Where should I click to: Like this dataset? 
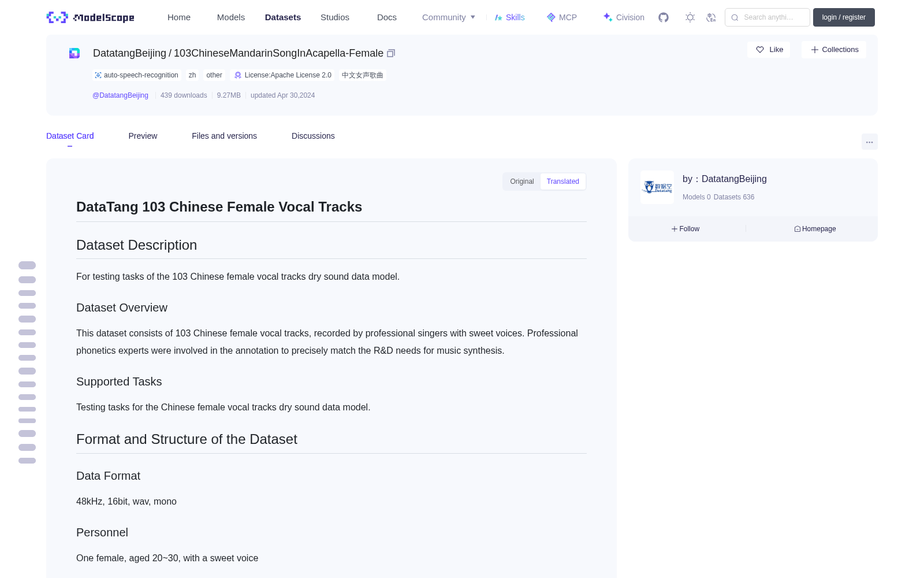click(769, 50)
